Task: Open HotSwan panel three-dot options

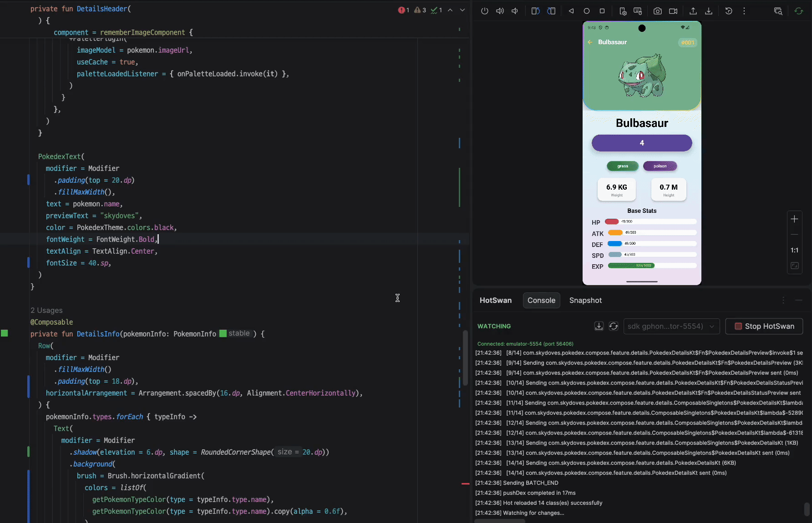Action: [783, 300]
